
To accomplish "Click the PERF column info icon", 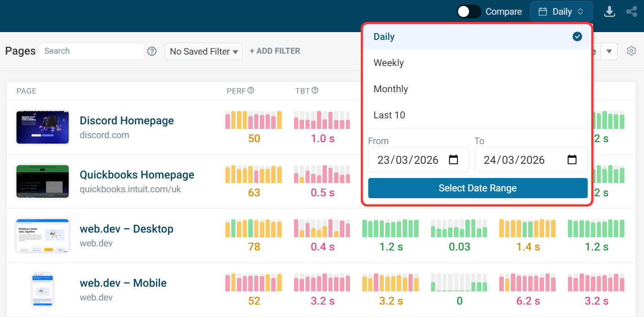I will 251,90.
